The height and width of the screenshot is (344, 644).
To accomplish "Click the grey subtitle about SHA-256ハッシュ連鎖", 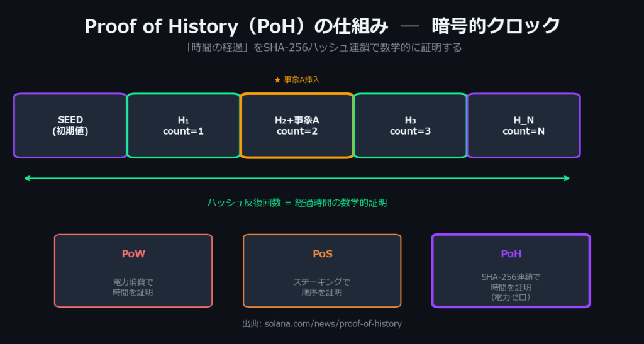I will (322, 48).
